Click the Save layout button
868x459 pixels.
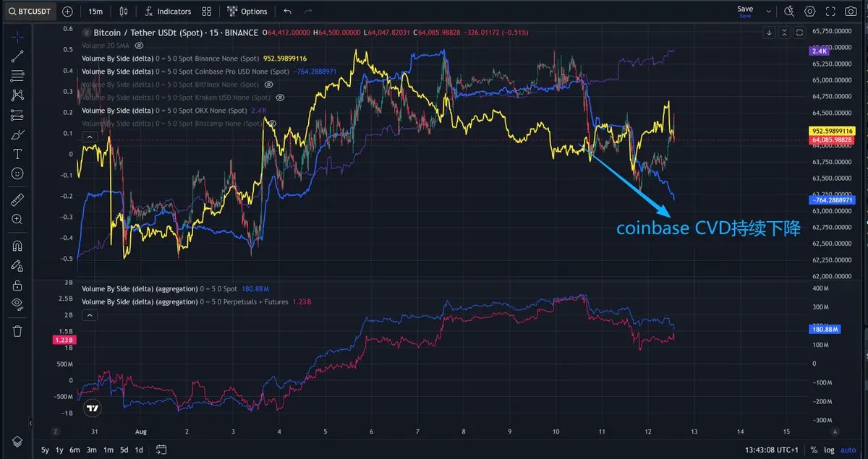pos(745,12)
